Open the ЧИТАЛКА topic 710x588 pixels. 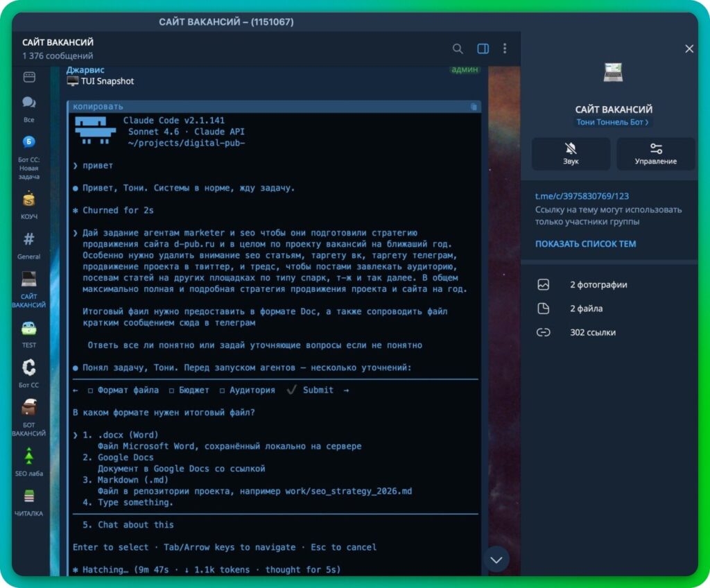(x=29, y=503)
